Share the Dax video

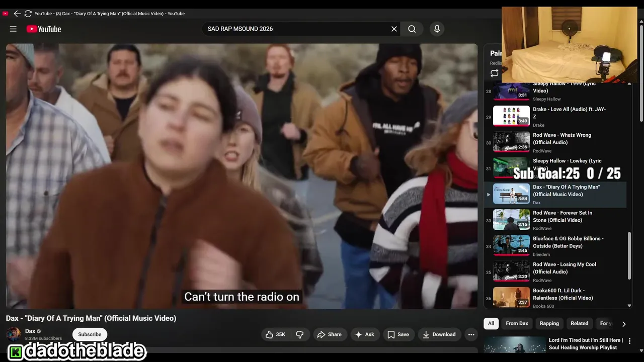coord(329,334)
